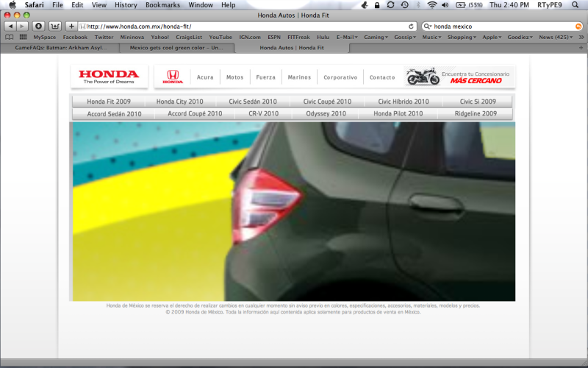Open the Civic Sedán 2010 page
This screenshot has height=368, width=588.
pos(253,102)
